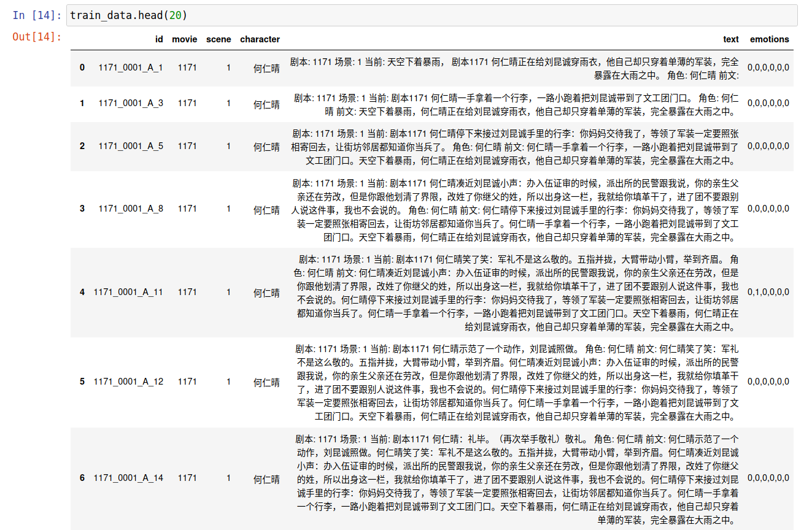Click character 何仁晴 in row 1171_0001_A_8
Image resolution: width=812 pixels, height=530 pixels.
coord(267,210)
